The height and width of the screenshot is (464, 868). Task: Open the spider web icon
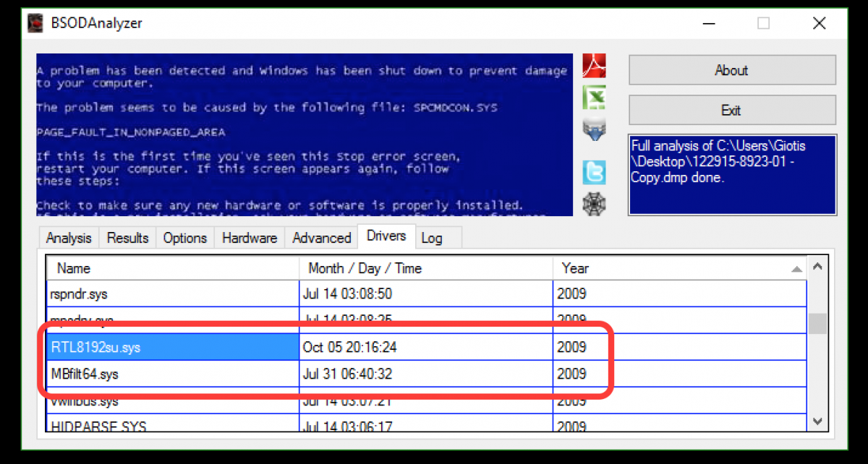[594, 204]
